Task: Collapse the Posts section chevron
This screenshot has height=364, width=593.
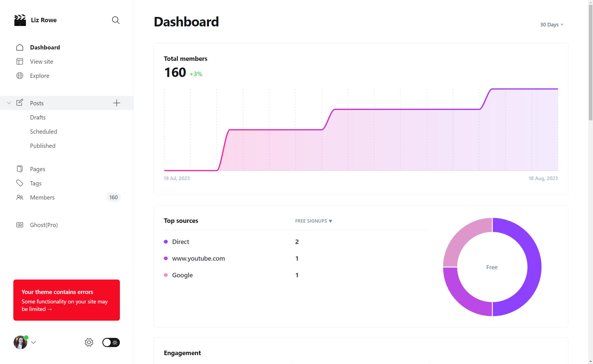Action: pyautogui.click(x=9, y=103)
